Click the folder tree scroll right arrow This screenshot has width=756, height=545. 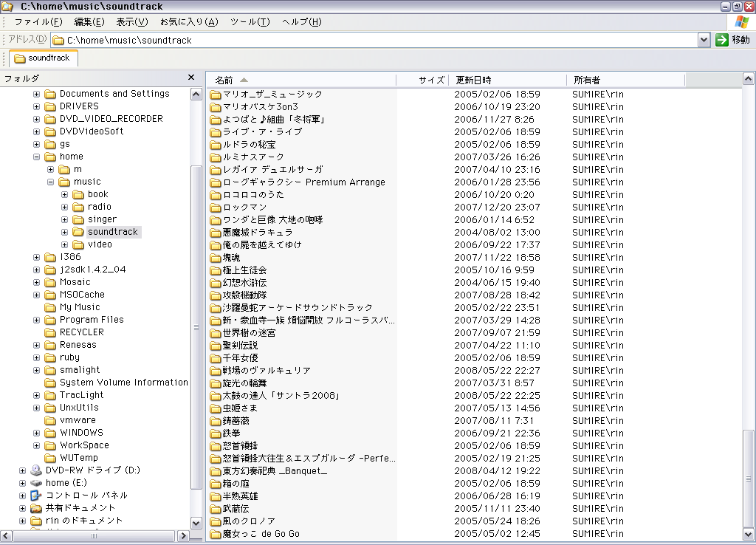click(x=183, y=535)
